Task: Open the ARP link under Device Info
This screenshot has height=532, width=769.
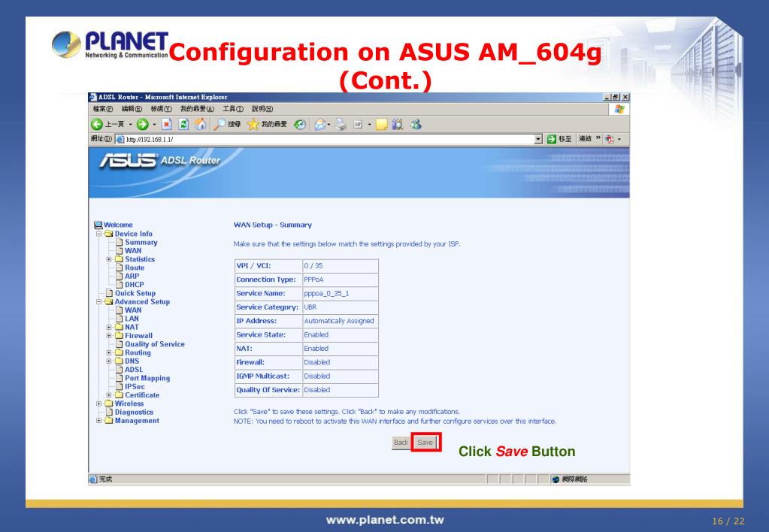Action: pos(132,276)
